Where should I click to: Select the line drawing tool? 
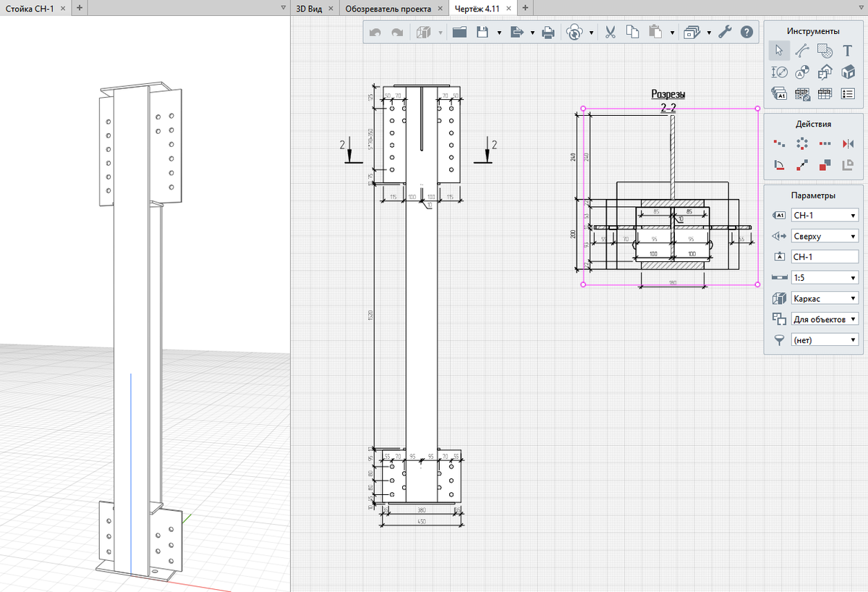click(801, 51)
